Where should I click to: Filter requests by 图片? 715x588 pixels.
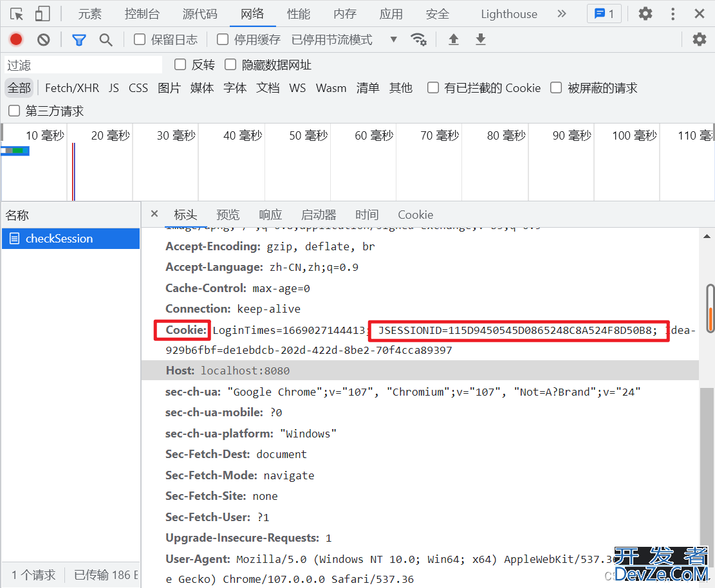(169, 87)
